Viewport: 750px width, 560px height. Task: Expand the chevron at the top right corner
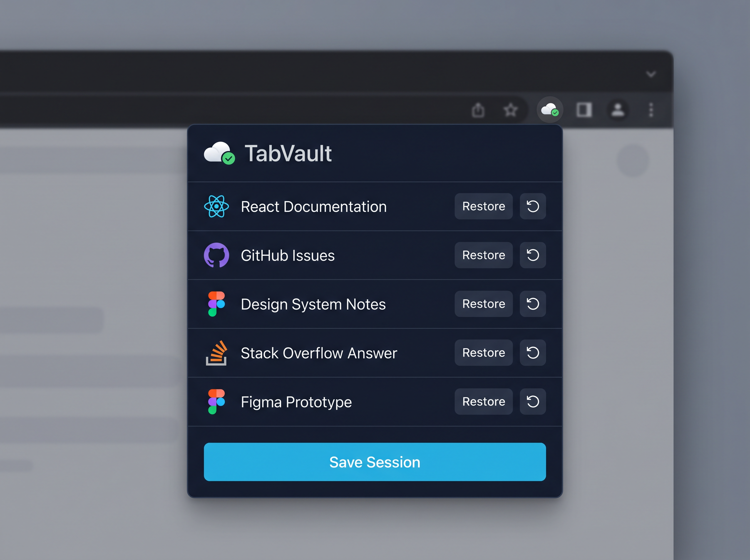(x=651, y=74)
